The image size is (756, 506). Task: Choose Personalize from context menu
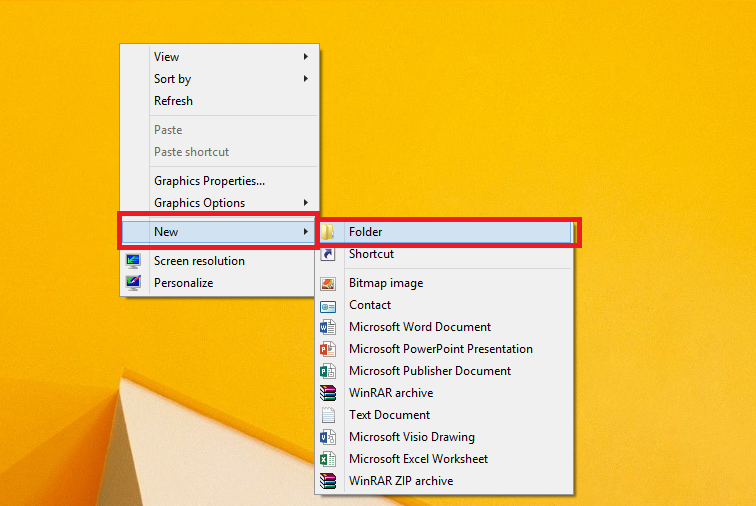[x=219, y=283]
